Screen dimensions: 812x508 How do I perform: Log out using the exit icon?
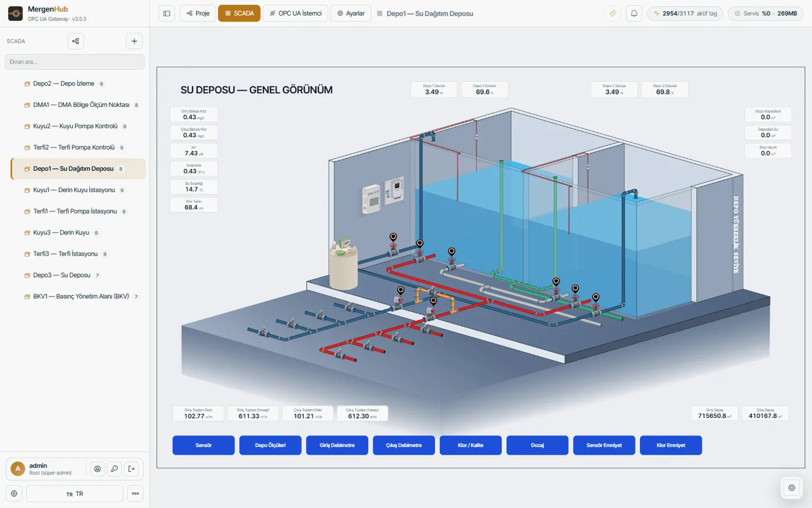coord(132,469)
